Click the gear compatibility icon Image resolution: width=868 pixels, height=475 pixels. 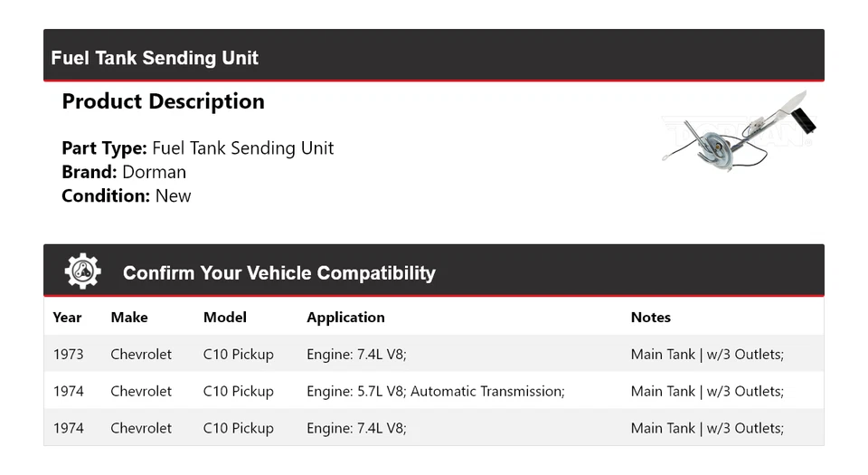82,271
